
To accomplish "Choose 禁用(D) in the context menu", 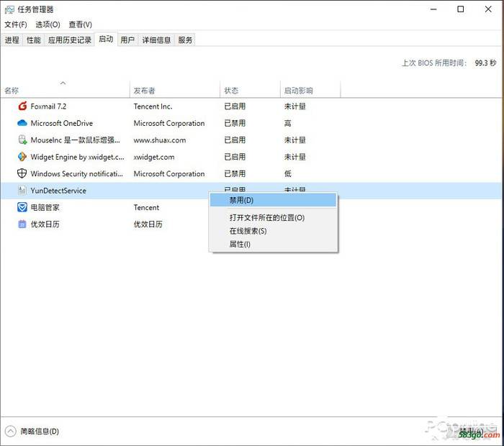I will [x=273, y=201].
